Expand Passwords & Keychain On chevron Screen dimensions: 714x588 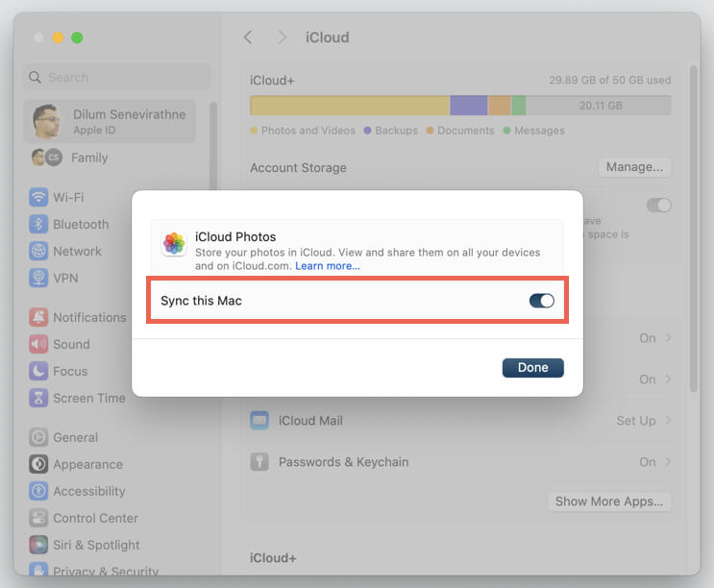pyautogui.click(x=668, y=462)
